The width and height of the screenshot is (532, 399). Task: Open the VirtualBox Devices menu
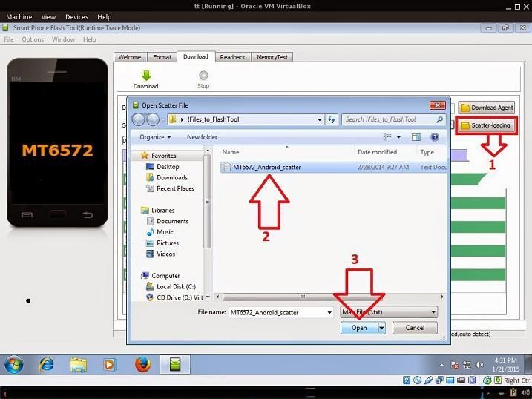click(x=76, y=16)
